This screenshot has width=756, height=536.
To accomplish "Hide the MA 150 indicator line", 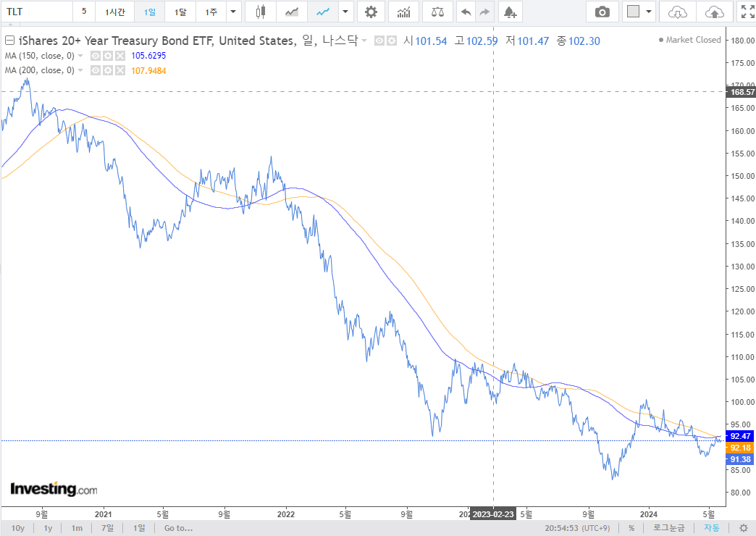I will click(96, 56).
